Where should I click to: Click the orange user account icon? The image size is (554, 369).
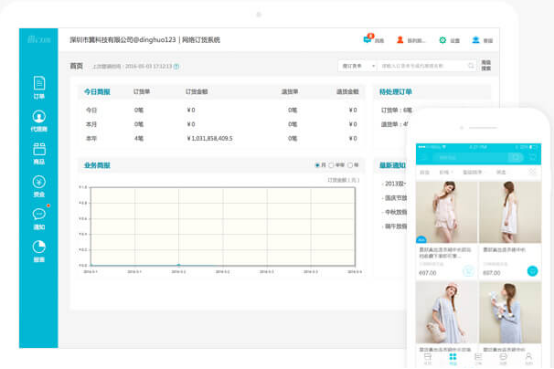tap(400, 40)
